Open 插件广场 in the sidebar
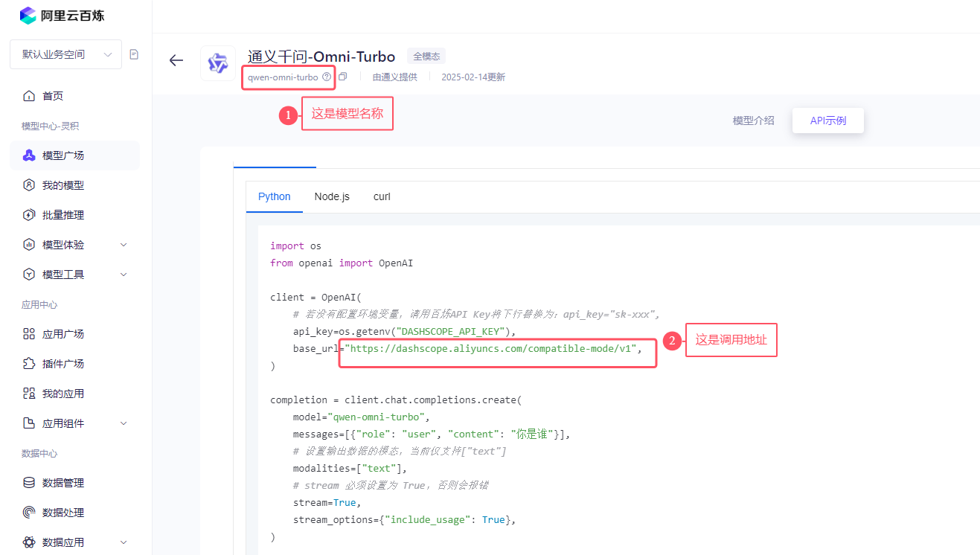Screen dimensions: 980x555 [63, 364]
